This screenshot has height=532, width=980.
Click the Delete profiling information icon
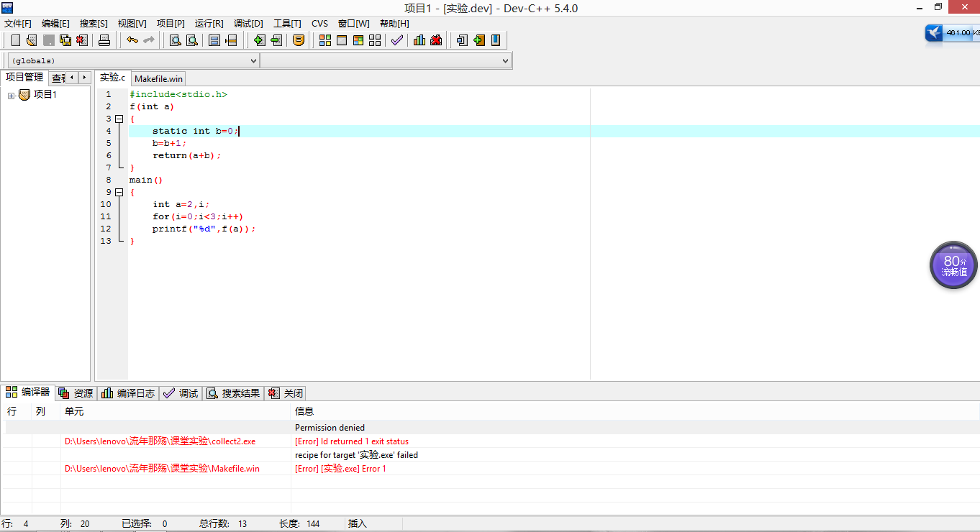click(436, 40)
